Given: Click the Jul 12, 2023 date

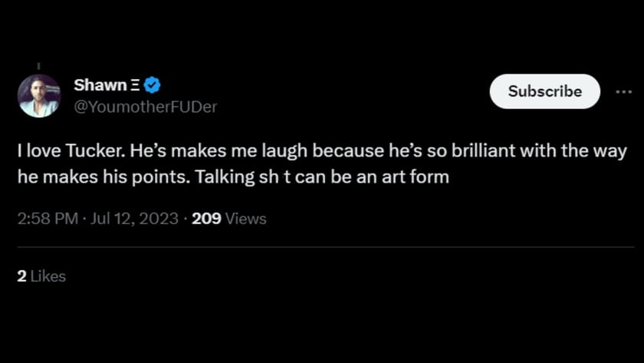Looking at the screenshot, I should (x=133, y=219).
